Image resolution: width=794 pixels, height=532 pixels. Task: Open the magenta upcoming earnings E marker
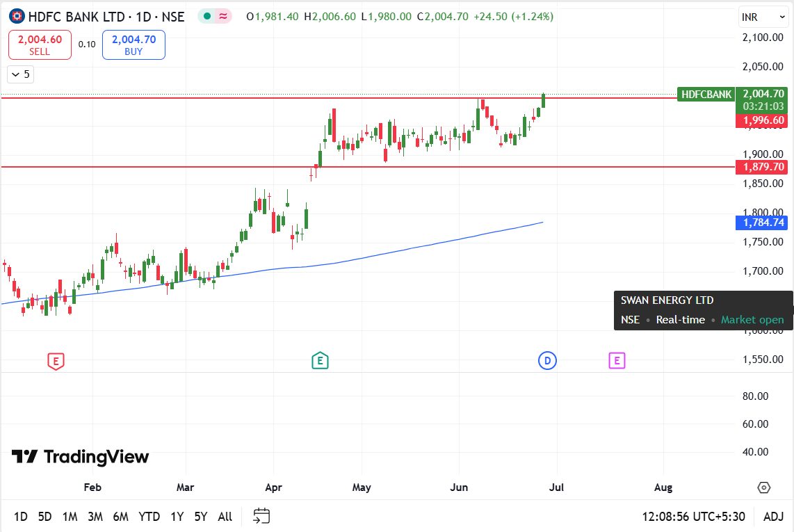(617, 361)
